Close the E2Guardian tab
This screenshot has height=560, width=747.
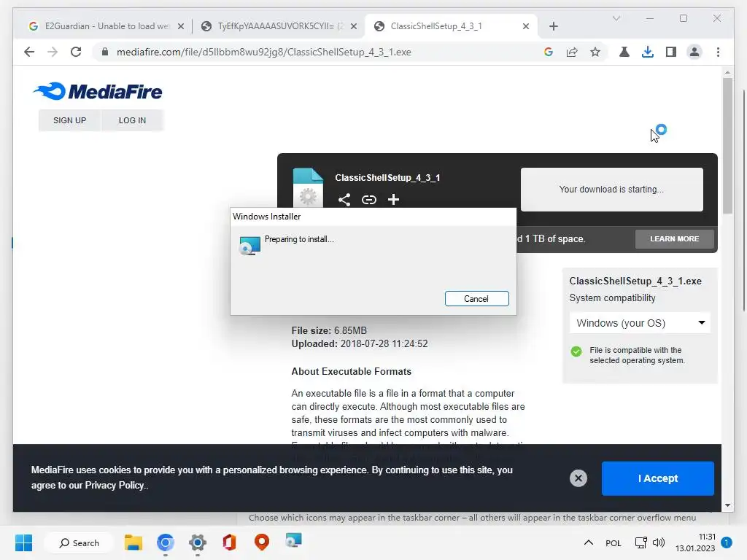(181, 27)
